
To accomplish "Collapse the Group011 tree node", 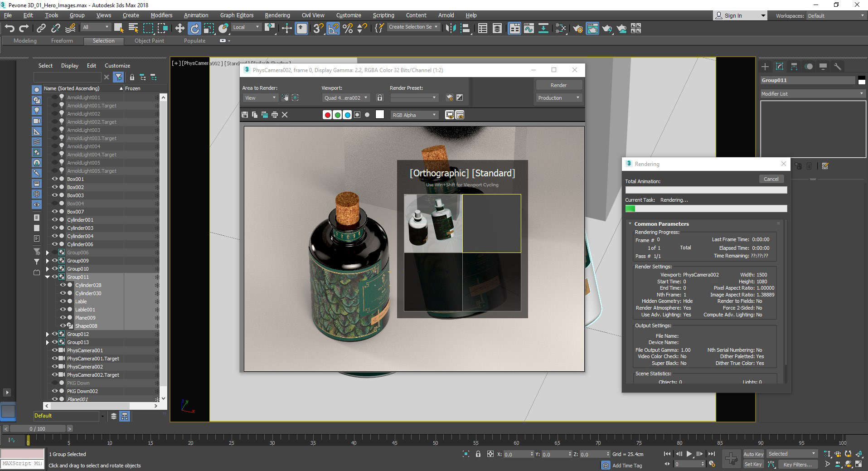I will point(48,277).
